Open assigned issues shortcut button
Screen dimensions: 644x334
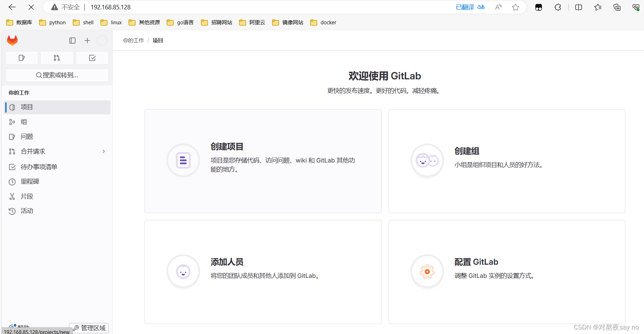(22, 58)
